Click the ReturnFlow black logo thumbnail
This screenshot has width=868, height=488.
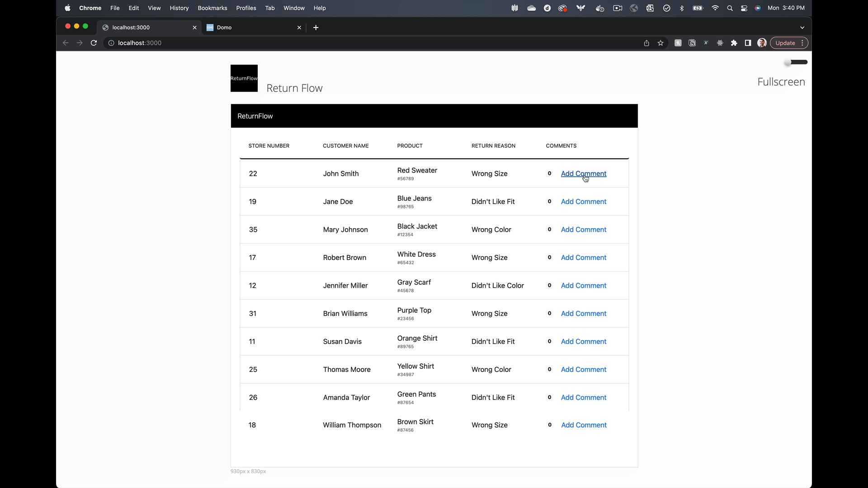pyautogui.click(x=244, y=78)
